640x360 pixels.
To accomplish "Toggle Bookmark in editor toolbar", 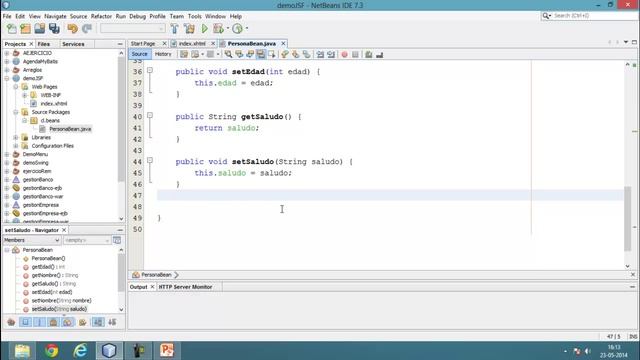I will pyautogui.click(x=306, y=54).
